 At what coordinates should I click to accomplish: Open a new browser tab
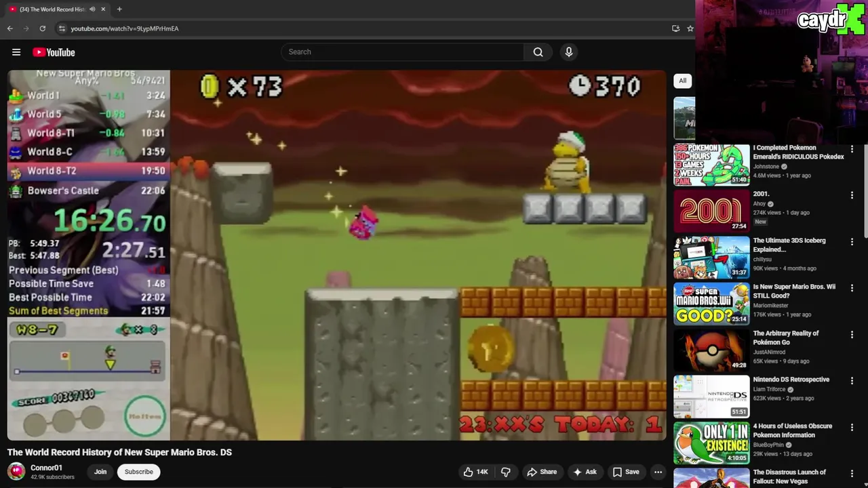point(119,9)
